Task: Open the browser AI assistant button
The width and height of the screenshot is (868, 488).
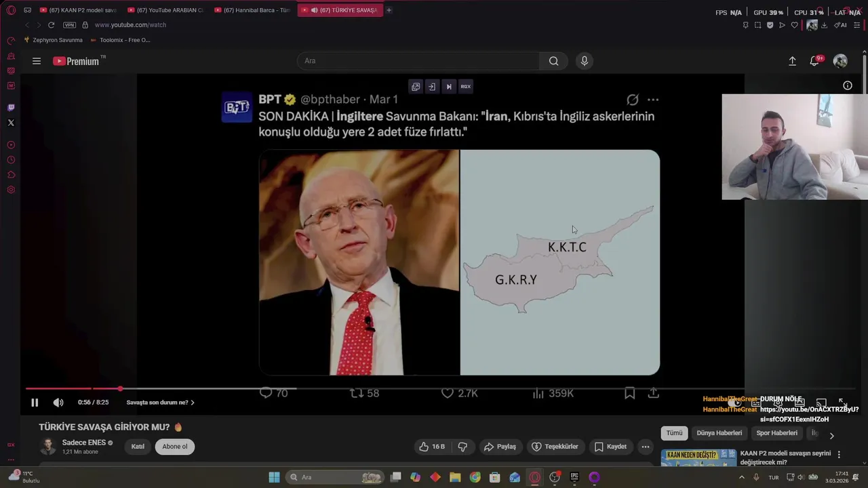Action: pyautogui.click(x=841, y=25)
